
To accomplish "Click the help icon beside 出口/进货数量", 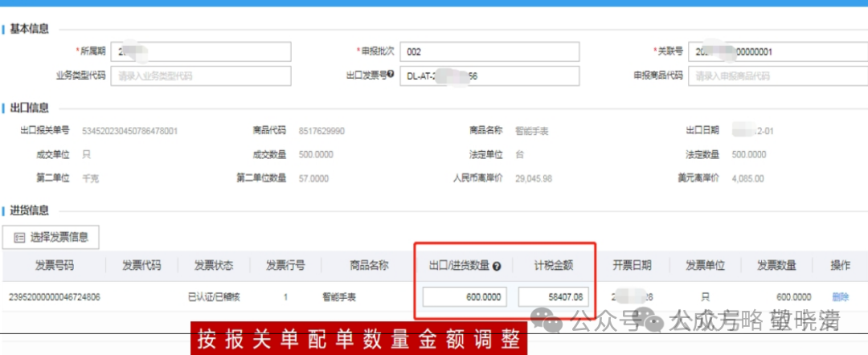I will pyautogui.click(x=497, y=267).
